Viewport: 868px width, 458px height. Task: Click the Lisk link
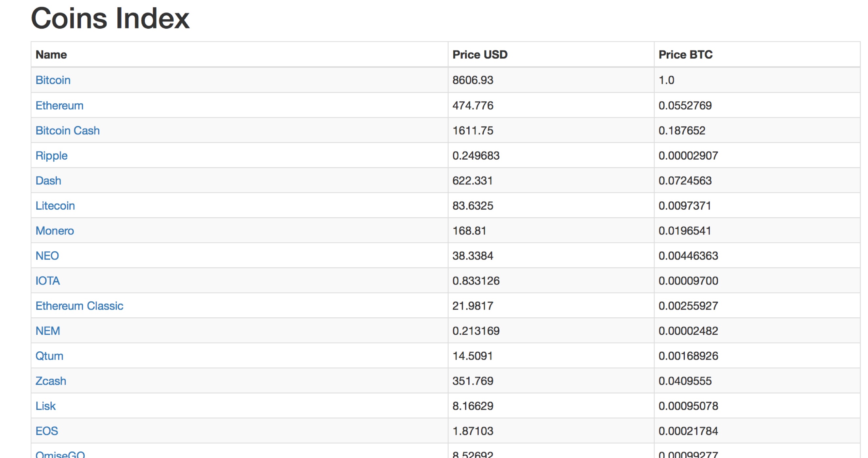coord(45,406)
